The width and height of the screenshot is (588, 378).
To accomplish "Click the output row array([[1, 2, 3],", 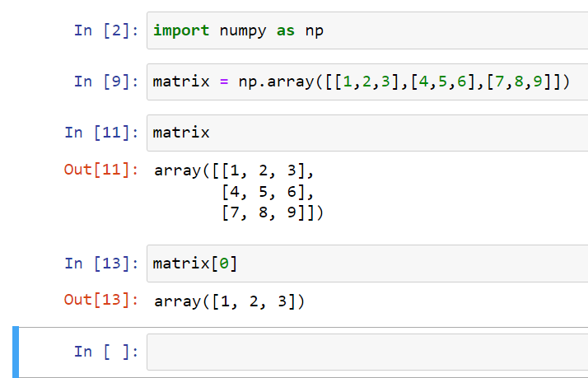I will (x=234, y=171).
